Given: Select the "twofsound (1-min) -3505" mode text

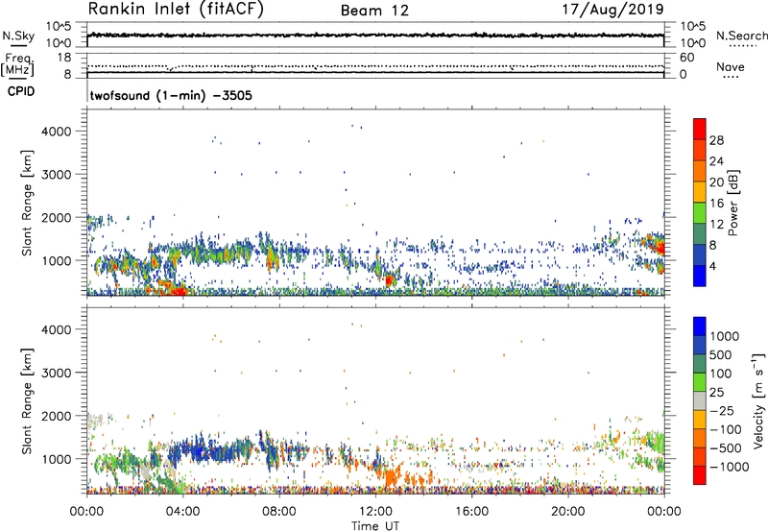Looking at the screenshot, I should [171, 95].
